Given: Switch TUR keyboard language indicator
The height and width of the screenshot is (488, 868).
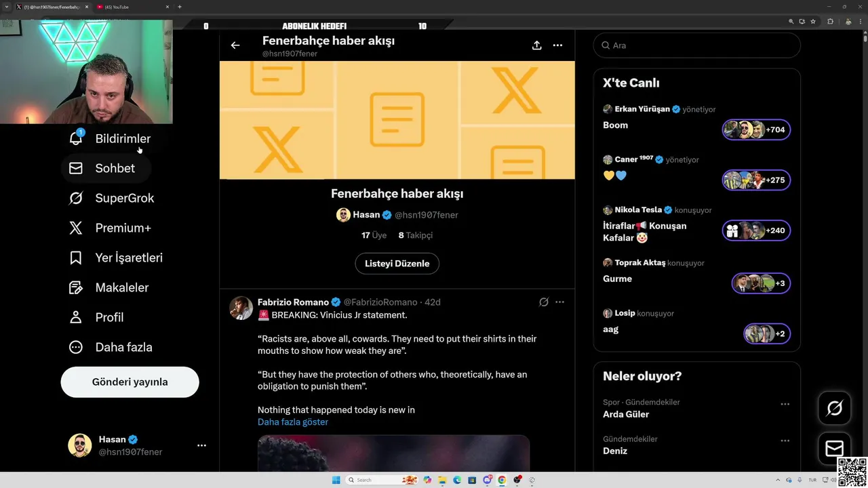Looking at the screenshot, I should [812, 480].
